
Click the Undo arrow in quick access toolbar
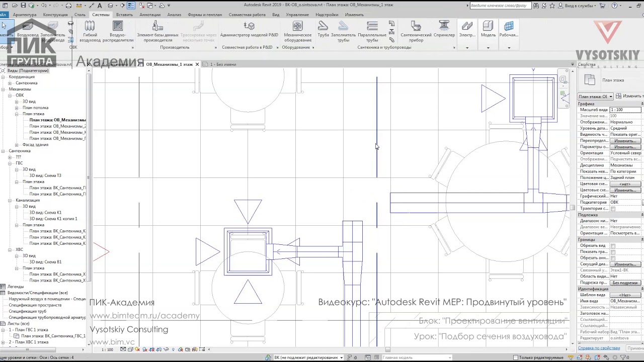pyautogui.click(x=44, y=6)
